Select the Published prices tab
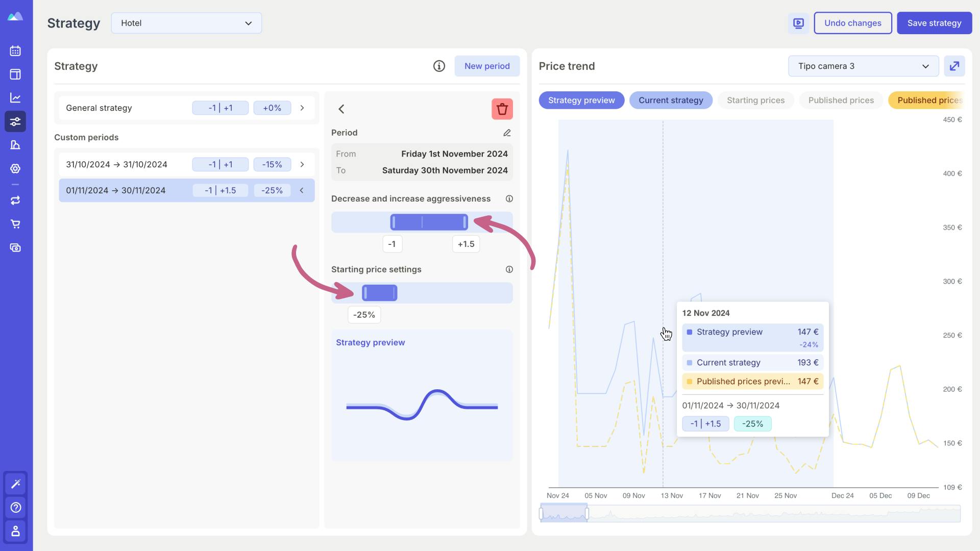This screenshot has height=551, width=980. [841, 100]
